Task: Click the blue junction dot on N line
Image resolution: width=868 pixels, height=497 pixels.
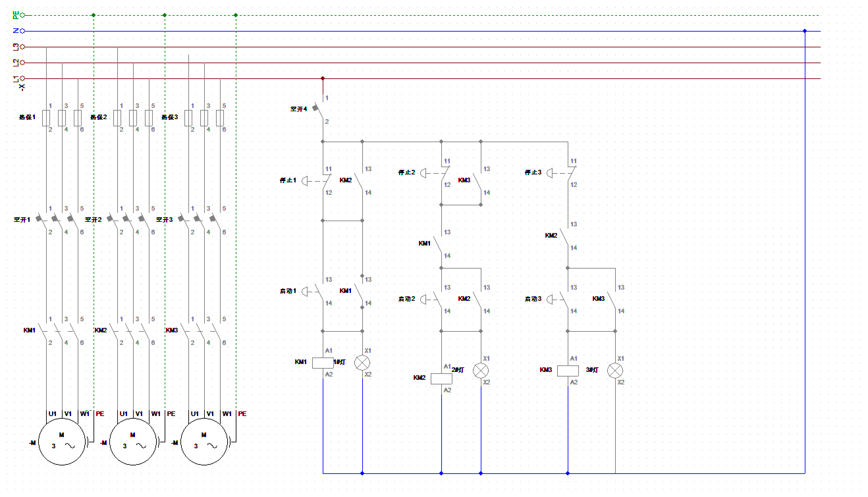Action: pyautogui.click(x=805, y=31)
